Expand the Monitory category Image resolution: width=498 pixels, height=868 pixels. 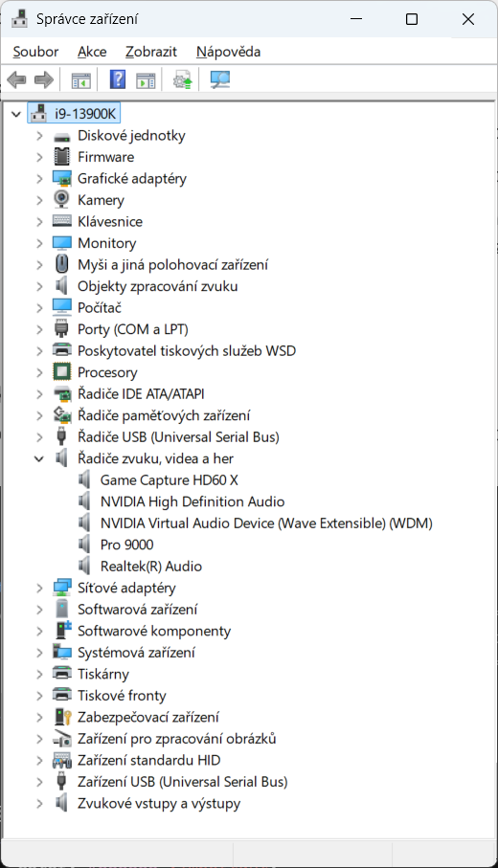click(x=39, y=243)
